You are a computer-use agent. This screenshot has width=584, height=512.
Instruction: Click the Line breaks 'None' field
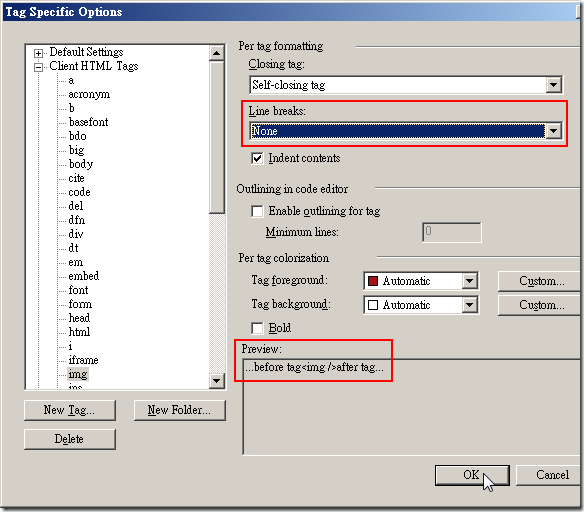(x=398, y=131)
